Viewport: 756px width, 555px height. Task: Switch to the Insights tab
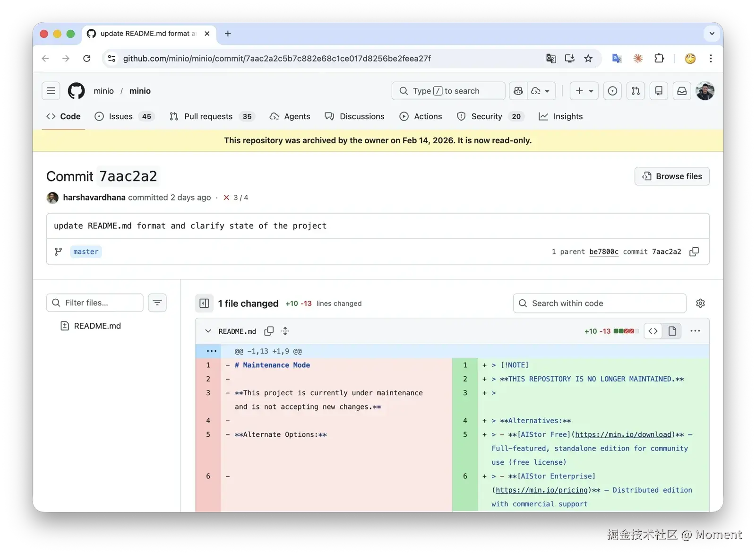tap(561, 116)
